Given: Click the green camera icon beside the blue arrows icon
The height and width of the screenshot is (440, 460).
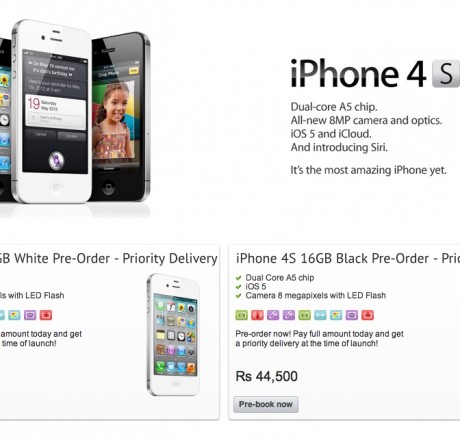Looking at the screenshot, I should point(304,315).
